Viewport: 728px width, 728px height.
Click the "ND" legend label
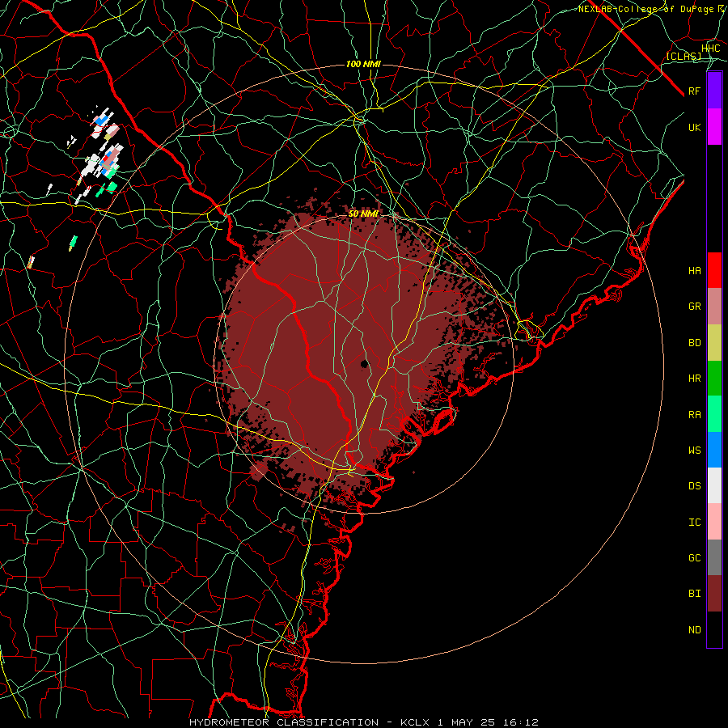tap(695, 630)
